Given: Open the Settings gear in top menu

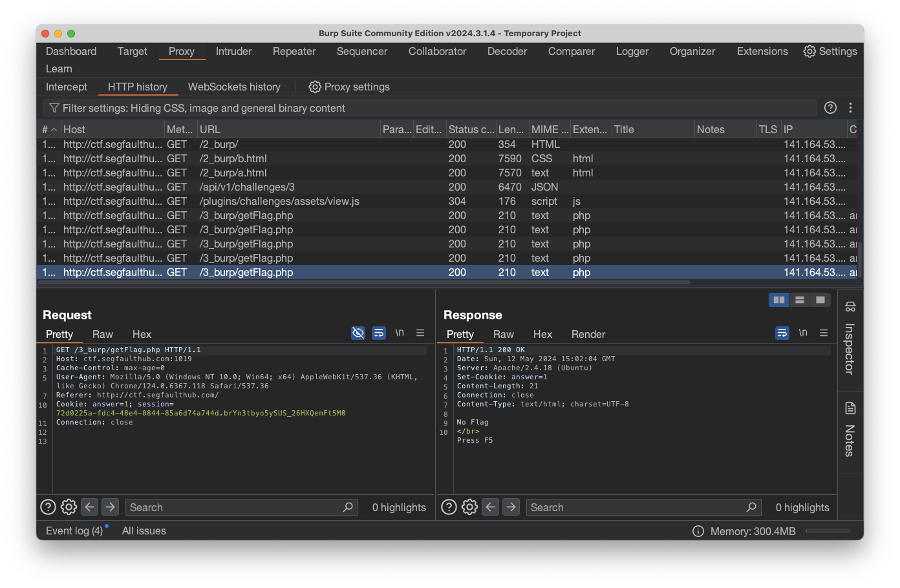Looking at the screenshot, I should 830,51.
